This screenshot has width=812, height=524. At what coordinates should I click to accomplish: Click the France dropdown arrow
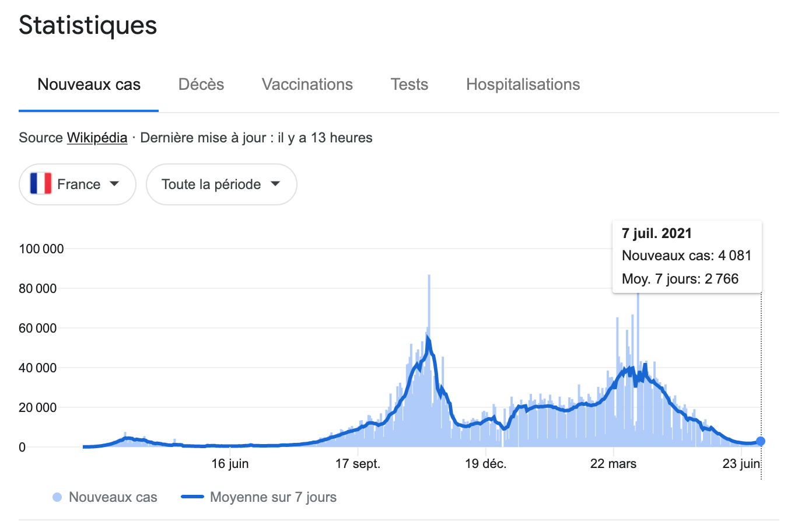114,184
